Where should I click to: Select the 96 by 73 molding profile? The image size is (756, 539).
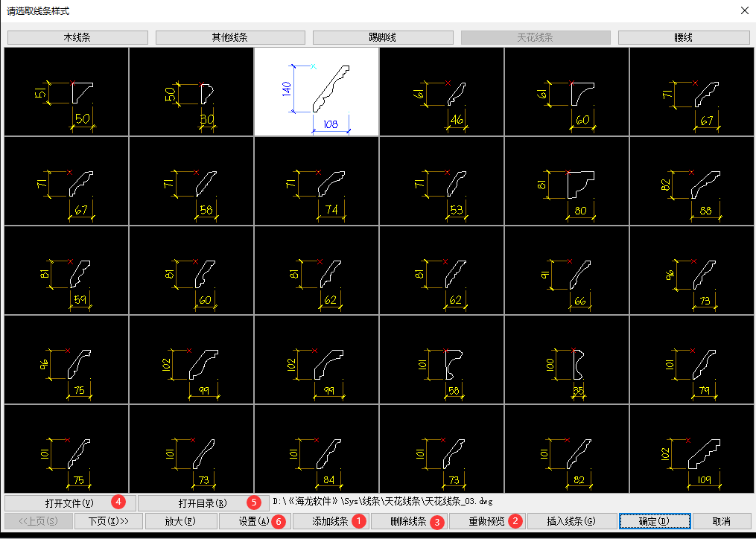coord(691,270)
